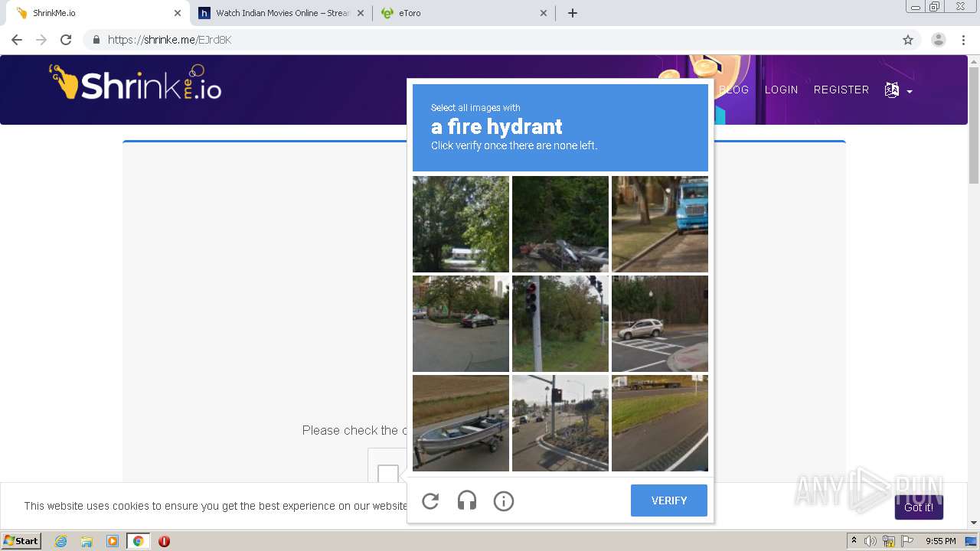Viewport: 980px width, 551px height.
Task: Go back in browser history
Action: tap(17, 40)
